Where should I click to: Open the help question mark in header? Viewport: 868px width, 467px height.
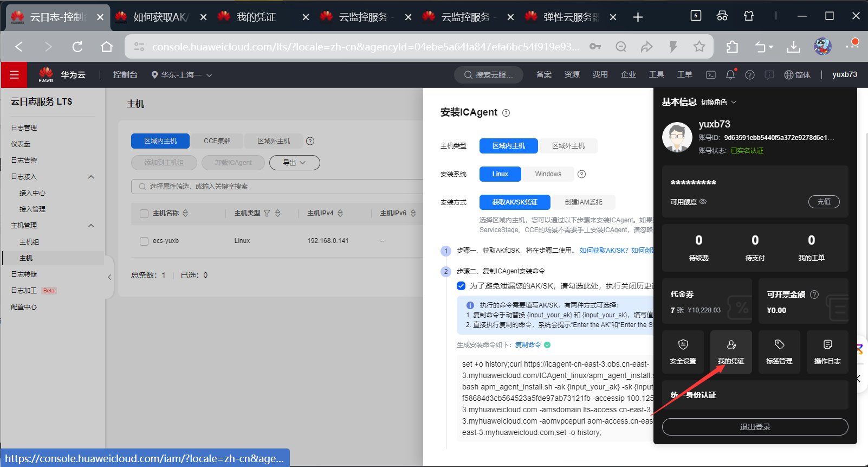(750, 75)
